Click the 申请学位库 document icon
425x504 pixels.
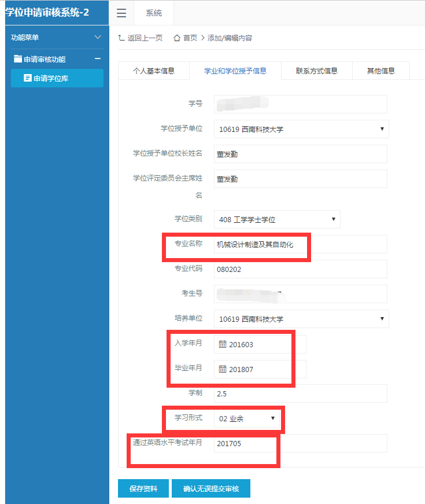(x=27, y=78)
